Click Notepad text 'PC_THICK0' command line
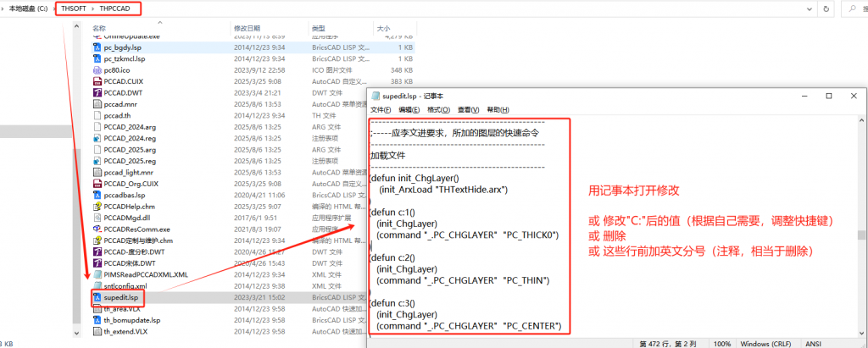This screenshot has height=348, width=868. click(468, 235)
